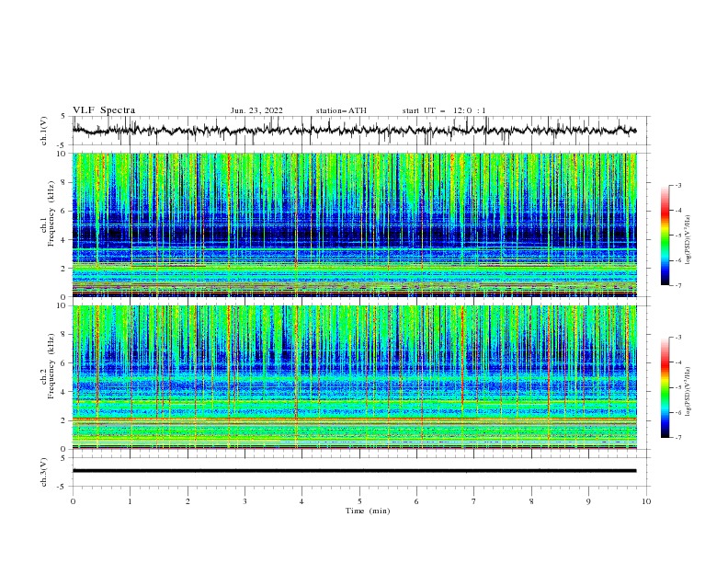Click the "-5" label on ch.2 colorbar

[x=677, y=387]
